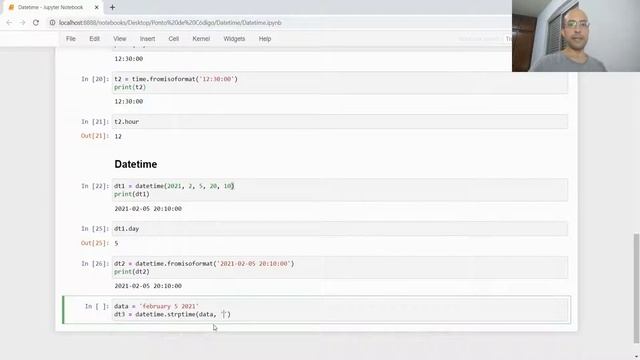Click output value 12 of Out[21]
This screenshot has width=640, height=360.
[x=118, y=136]
